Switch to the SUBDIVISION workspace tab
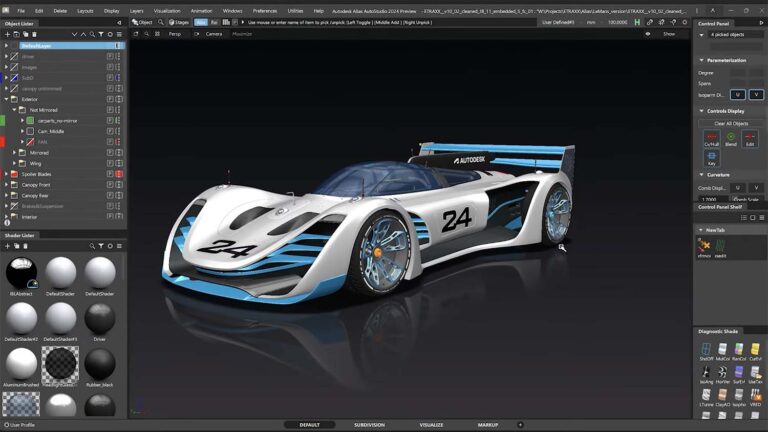Screen dimensions: 768x432 pyautogui.click(x=369, y=425)
